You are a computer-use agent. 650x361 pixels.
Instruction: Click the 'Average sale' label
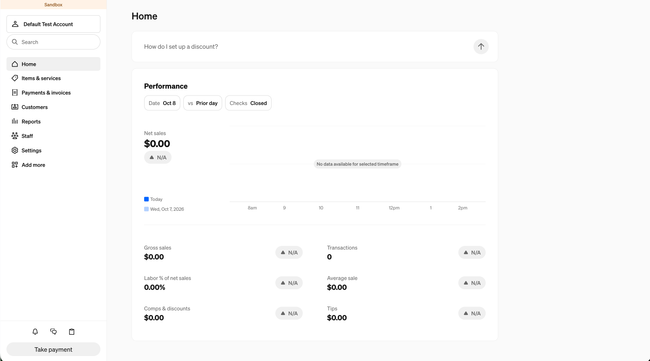342,278
